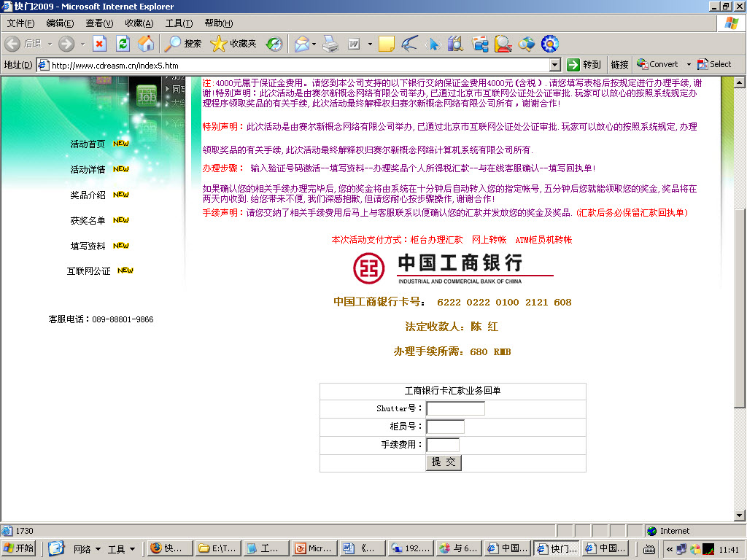Go to the Home page icon
This screenshot has height=560, width=747.
tap(146, 44)
